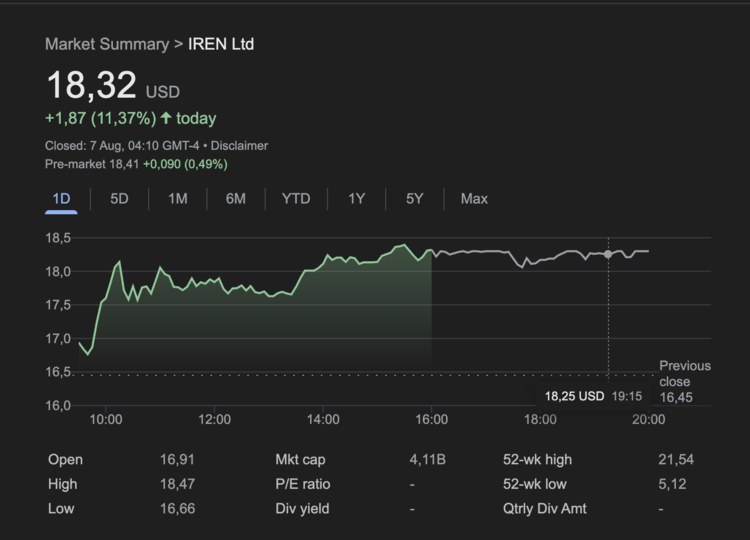Click the Low value 16,66

(177, 508)
